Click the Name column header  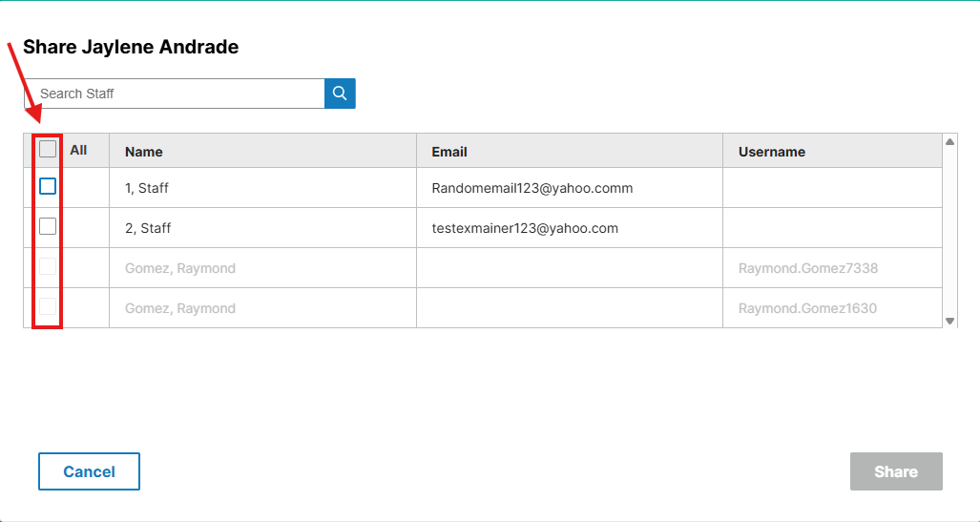[x=144, y=152]
